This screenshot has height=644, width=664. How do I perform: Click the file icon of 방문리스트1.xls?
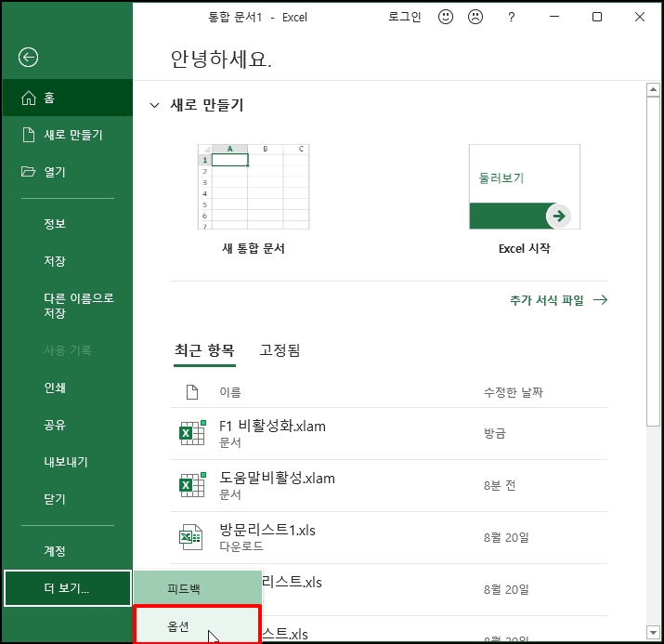(x=191, y=537)
